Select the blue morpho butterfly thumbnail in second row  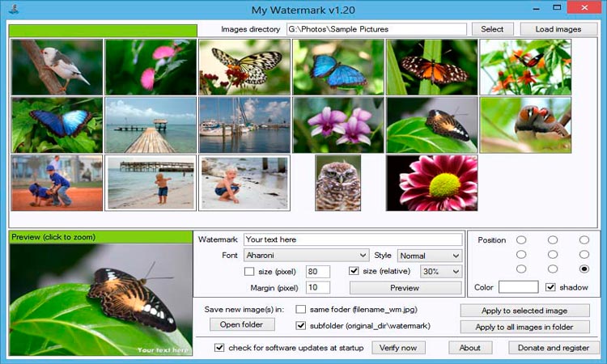point(57,125)
